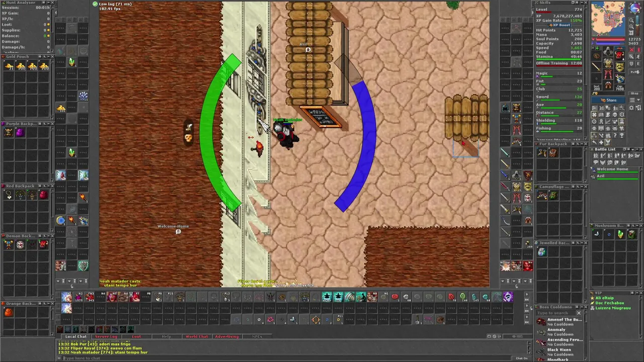
Task: Enable chase opponent mode running figure
Action: coord(638,57)
